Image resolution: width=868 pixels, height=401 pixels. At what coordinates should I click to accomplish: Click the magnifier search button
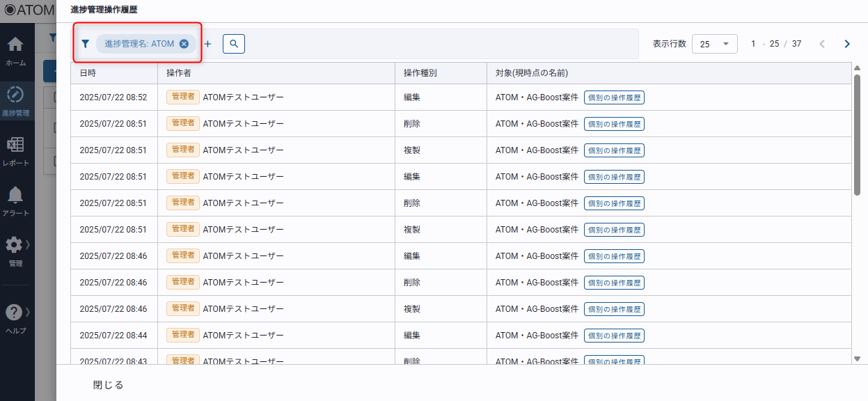point(234,44)
